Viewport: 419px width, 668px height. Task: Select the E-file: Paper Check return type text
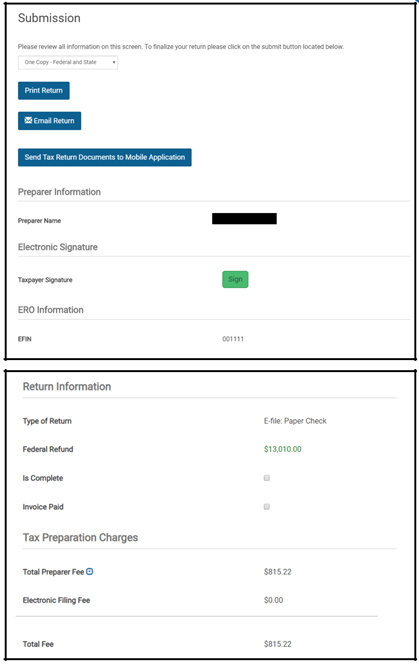pos(295,421)
